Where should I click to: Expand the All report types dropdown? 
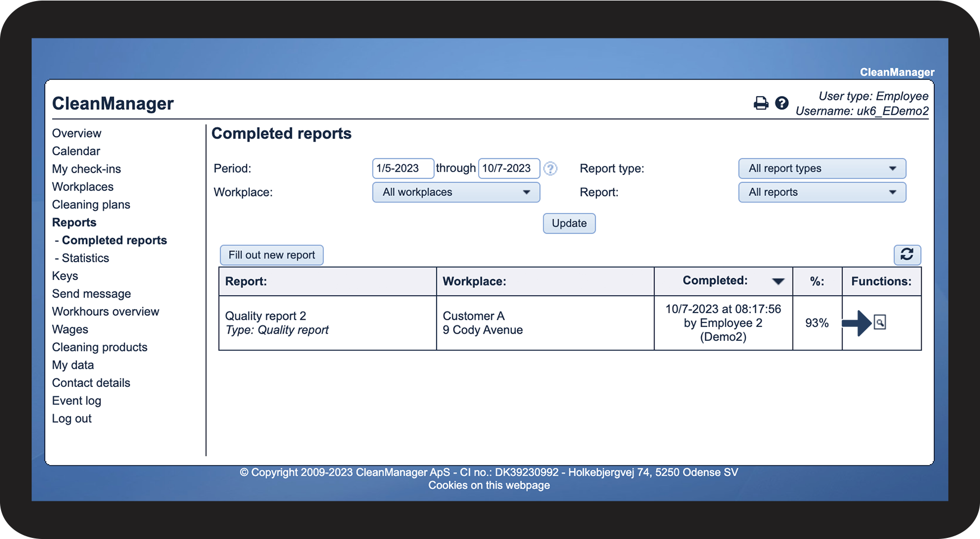pos(821,169)
